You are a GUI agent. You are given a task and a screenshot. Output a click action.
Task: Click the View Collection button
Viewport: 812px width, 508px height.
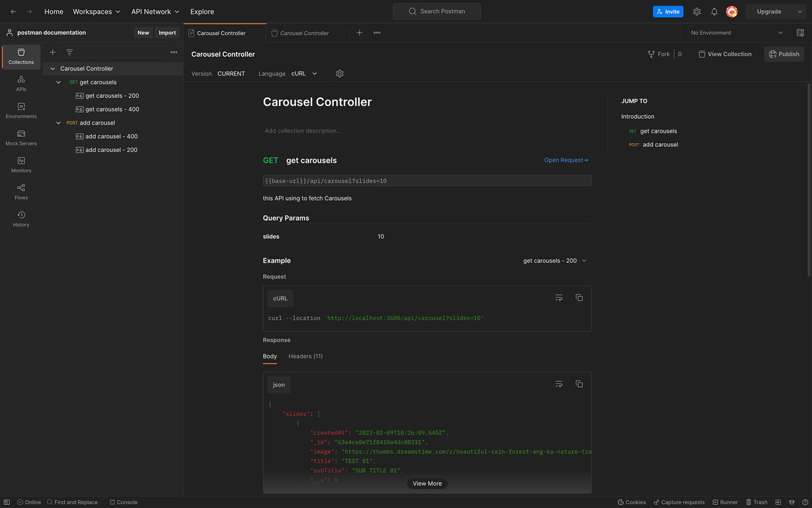click(x=724, y=54)
